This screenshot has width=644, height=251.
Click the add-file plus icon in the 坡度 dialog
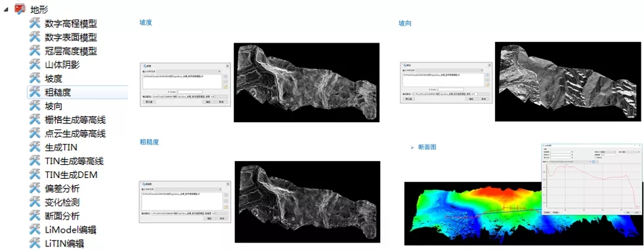225,76
